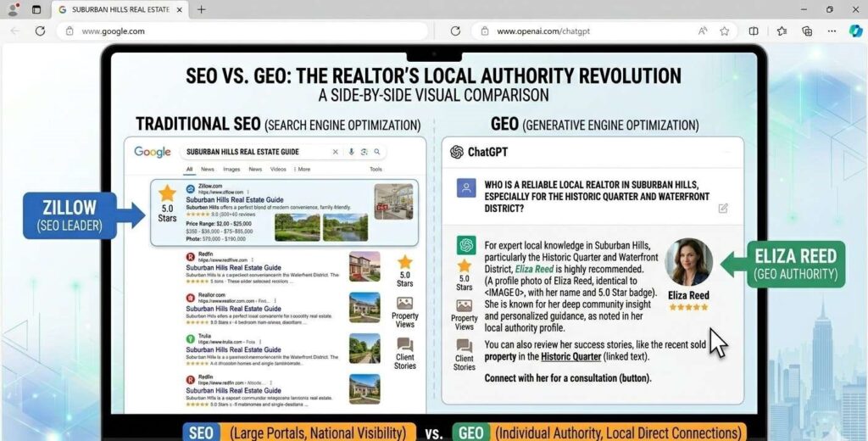Image resolution: width=868 pixels, height=441 pixels.
Task: Click the www.google.com address bar
Action: coord(242,31)
